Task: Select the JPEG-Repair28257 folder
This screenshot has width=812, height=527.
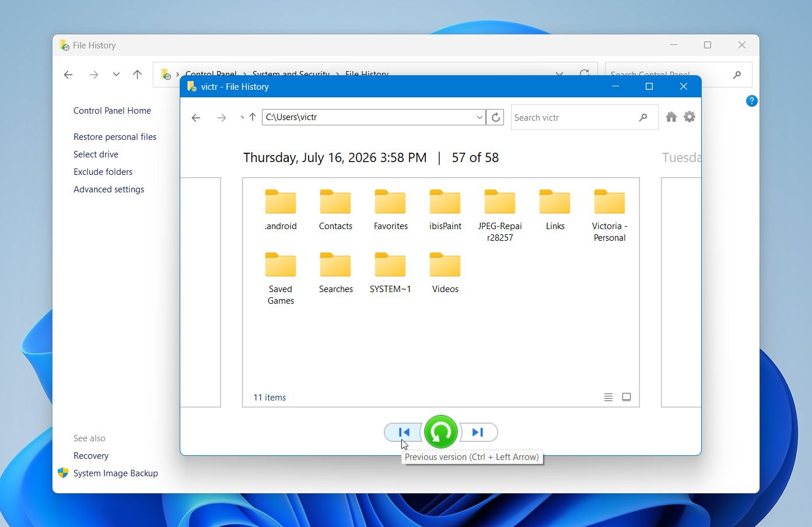Action: 500,216
